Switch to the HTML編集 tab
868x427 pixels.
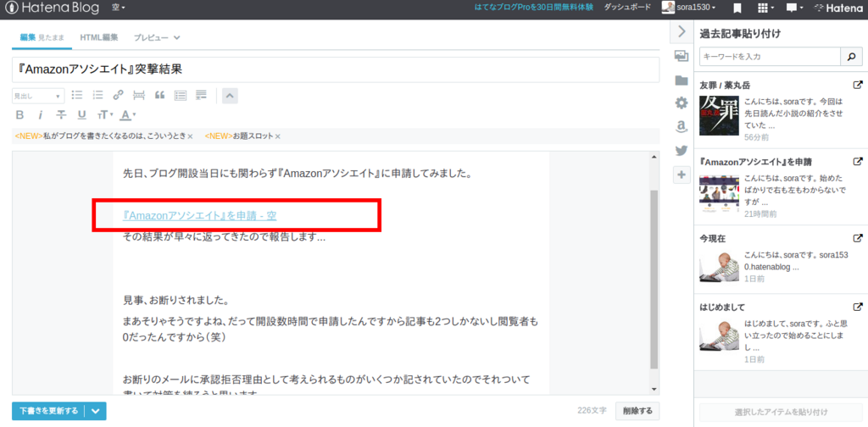point(99,37)
